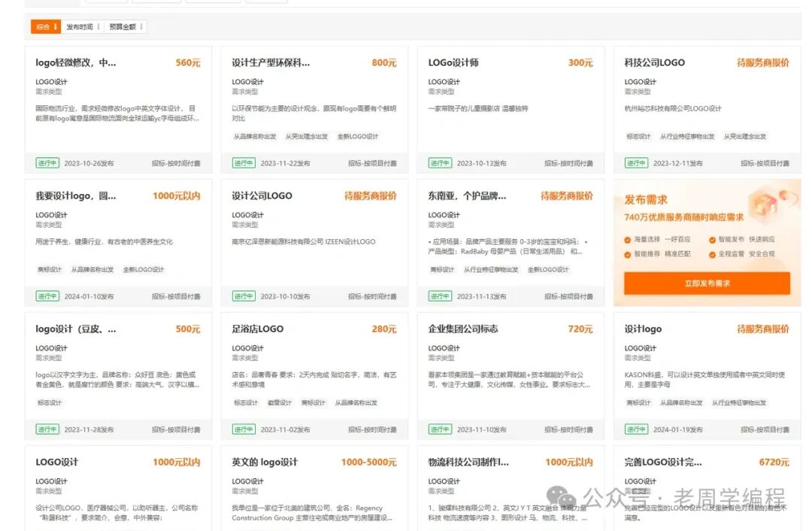Screen dimensions: 812x531
Task: Click the check icon next to 智能发布
Action: [x=711, y=240]
